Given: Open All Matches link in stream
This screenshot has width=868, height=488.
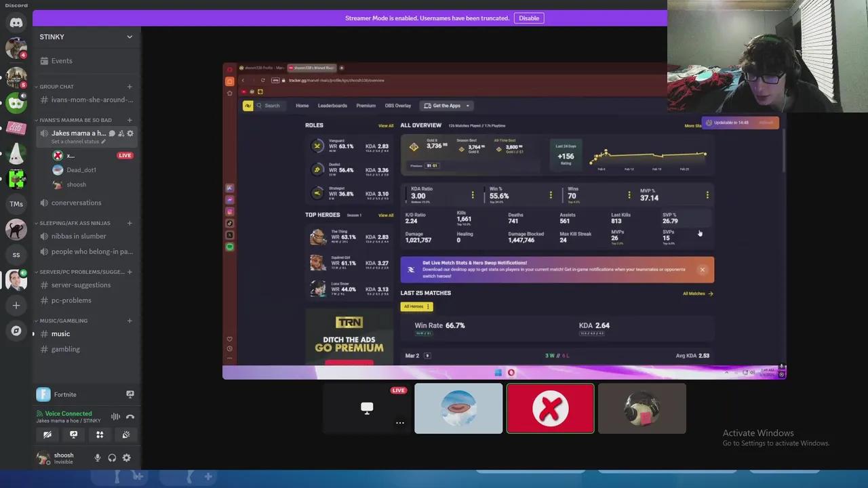Looking at the screenshot, I should [x=698, y=293].
